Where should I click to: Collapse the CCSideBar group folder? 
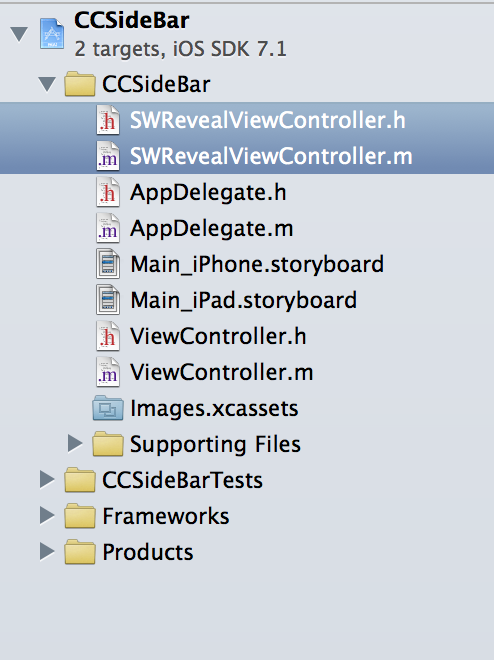(47, 84)
